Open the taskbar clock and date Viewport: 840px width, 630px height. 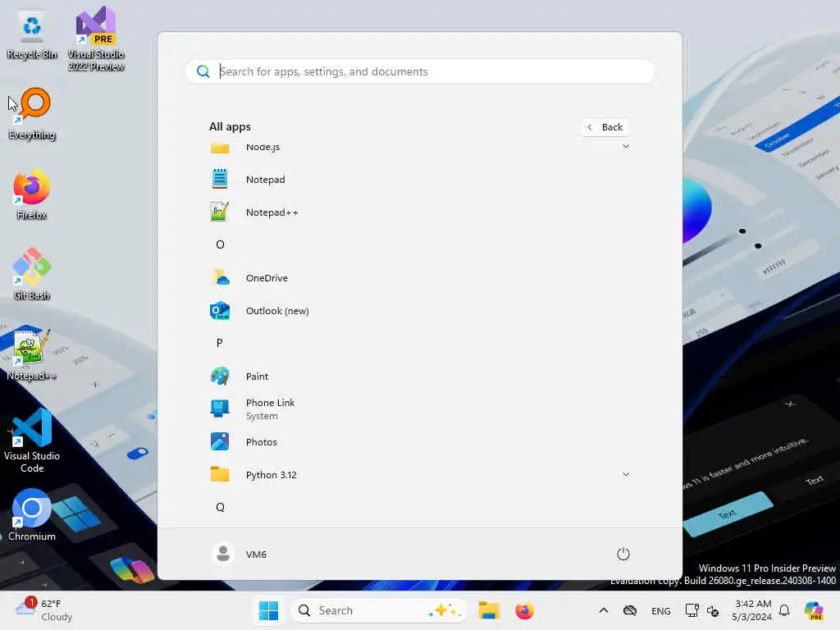pyautogui.click(x=752, y=610)
